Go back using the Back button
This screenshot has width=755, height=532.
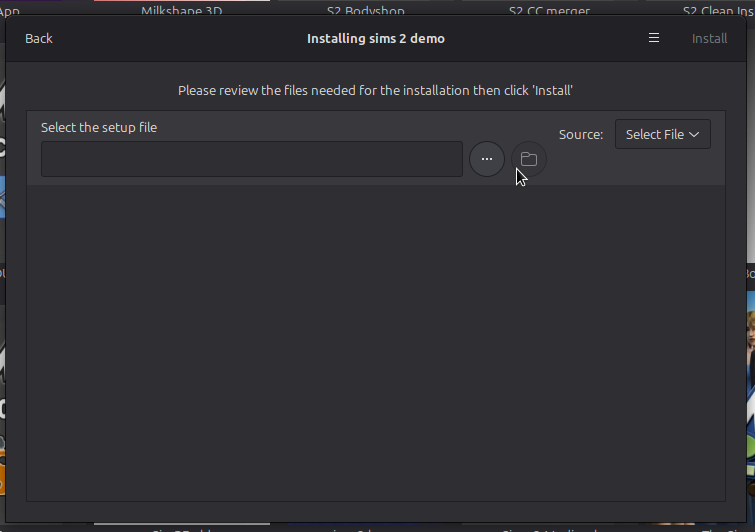39,39
